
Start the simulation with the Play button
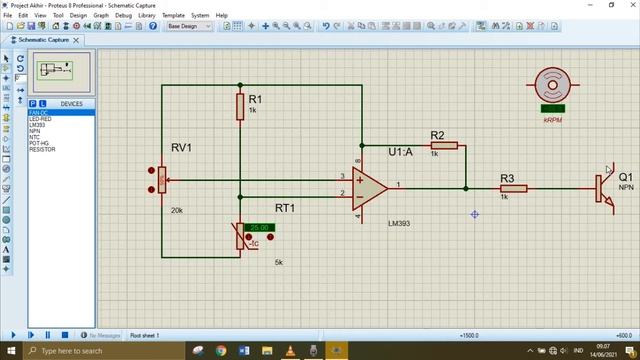click(x=13, y=335)
